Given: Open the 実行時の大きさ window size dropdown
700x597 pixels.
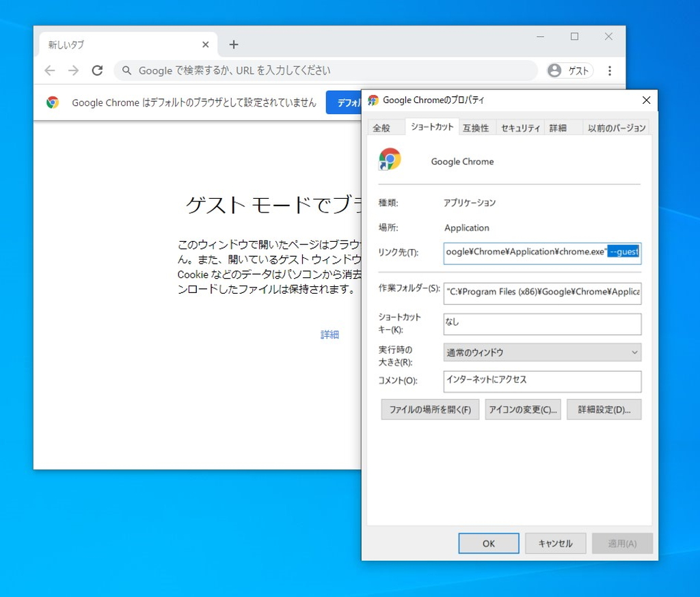Looking at the screenshot, I should [x=542, y=352].
